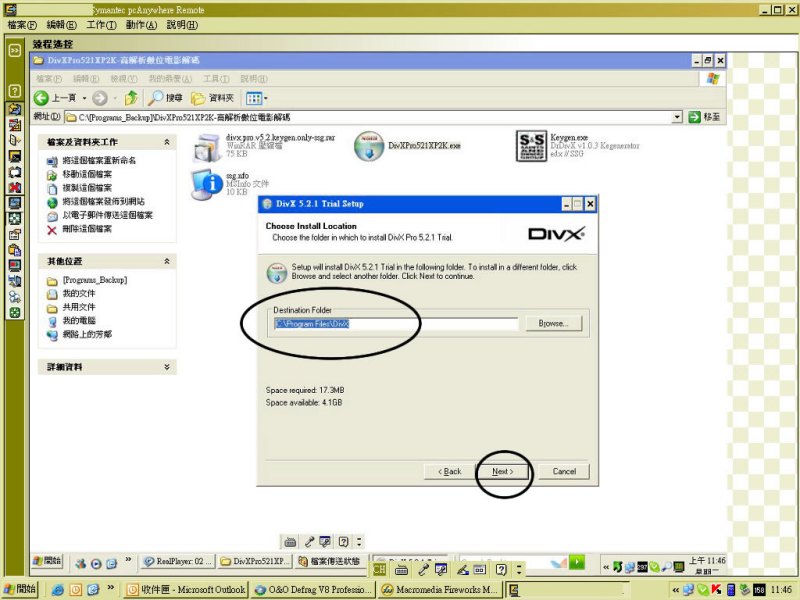Expand the Explorer address bar dropdown
Screen dimensions: 800x600
(x=677, y=117)
